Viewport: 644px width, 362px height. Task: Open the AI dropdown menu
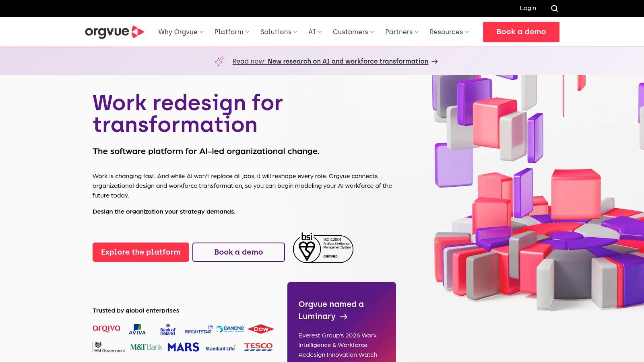coord(315,32)
